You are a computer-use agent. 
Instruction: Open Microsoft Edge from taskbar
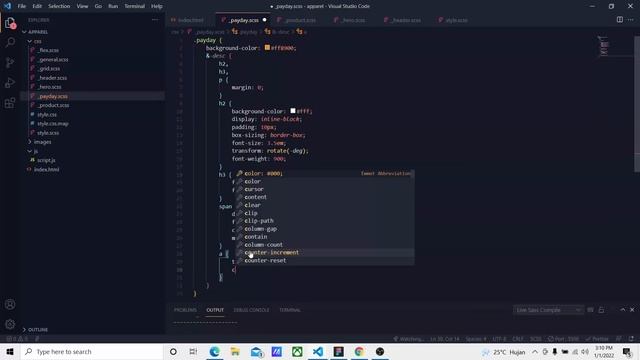214,352
